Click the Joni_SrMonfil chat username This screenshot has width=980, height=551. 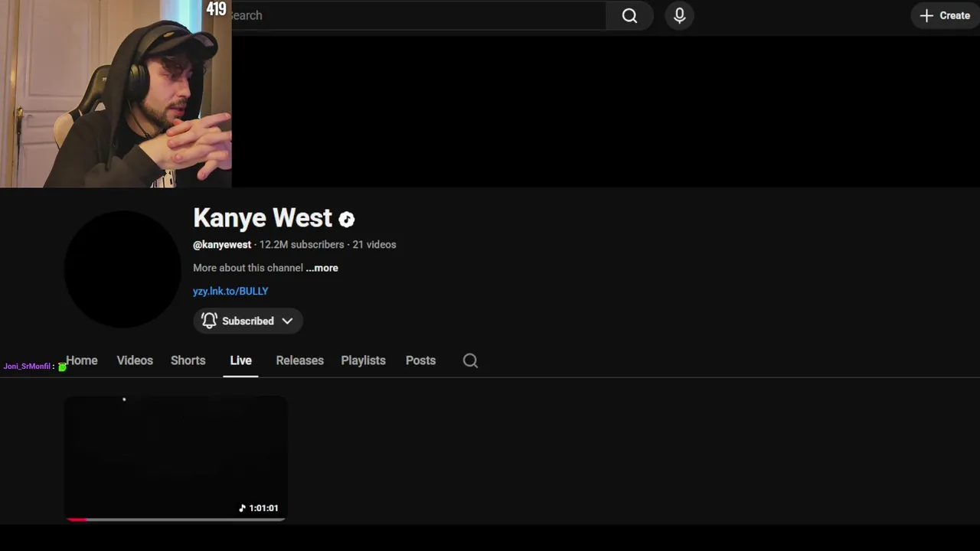pyautogui.click(x=27, y=367)
